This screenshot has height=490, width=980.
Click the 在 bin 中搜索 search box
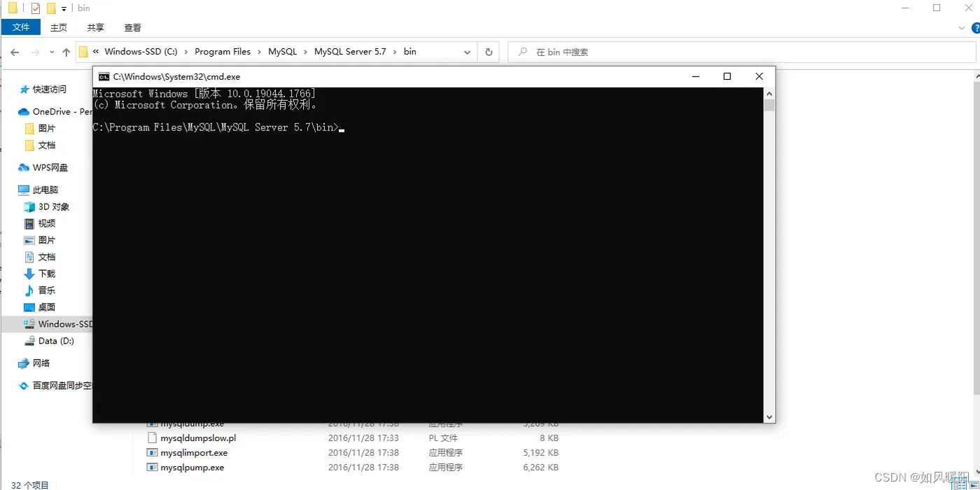(742, 52)
